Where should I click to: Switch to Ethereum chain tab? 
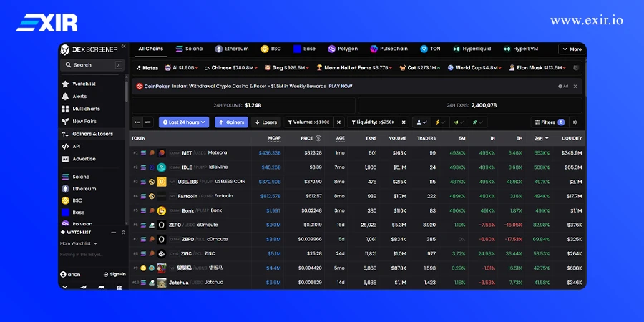[x=232, y=49]
